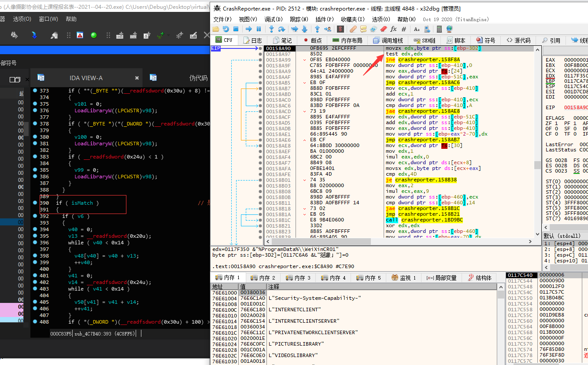The width and height of the screenshot is (588, 365).
Task: Close the IDA VIEW-A tab
Action: tap(137, 78)
